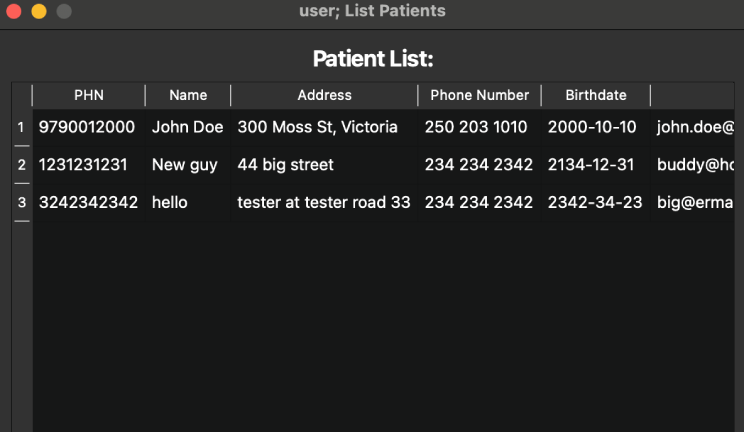Click the Phone Number column header

pos(479,95)
